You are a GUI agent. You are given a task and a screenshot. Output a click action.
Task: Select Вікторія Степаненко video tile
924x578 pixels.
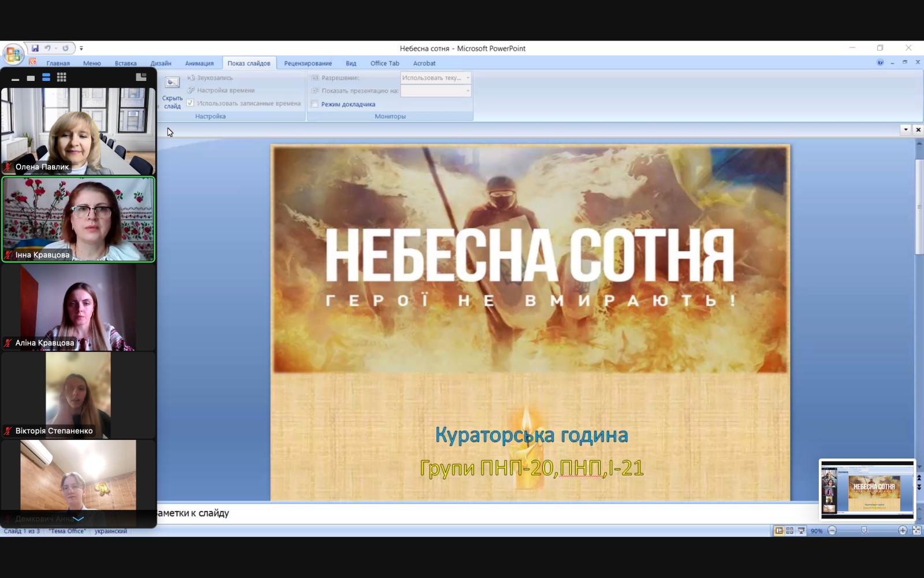coord(79,395)
